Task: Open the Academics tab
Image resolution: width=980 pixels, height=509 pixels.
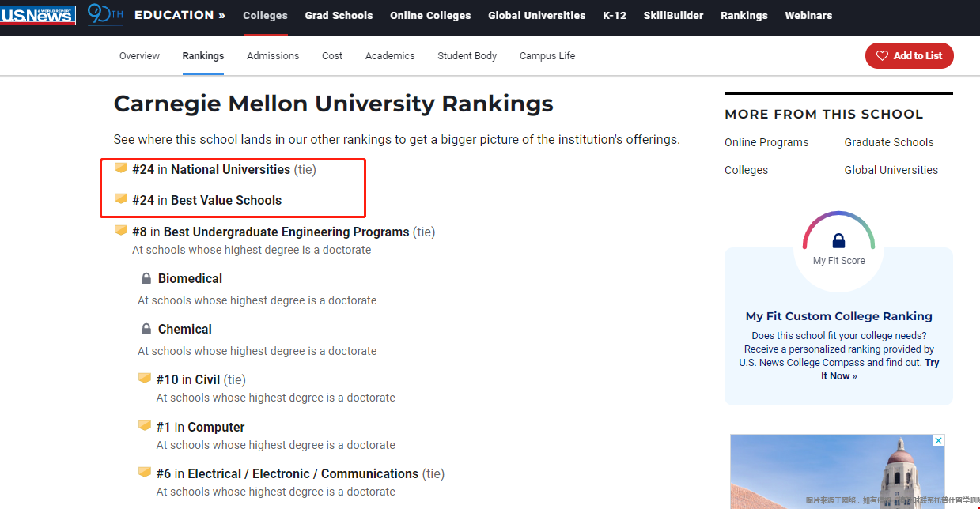Action: tap(390, 56)
